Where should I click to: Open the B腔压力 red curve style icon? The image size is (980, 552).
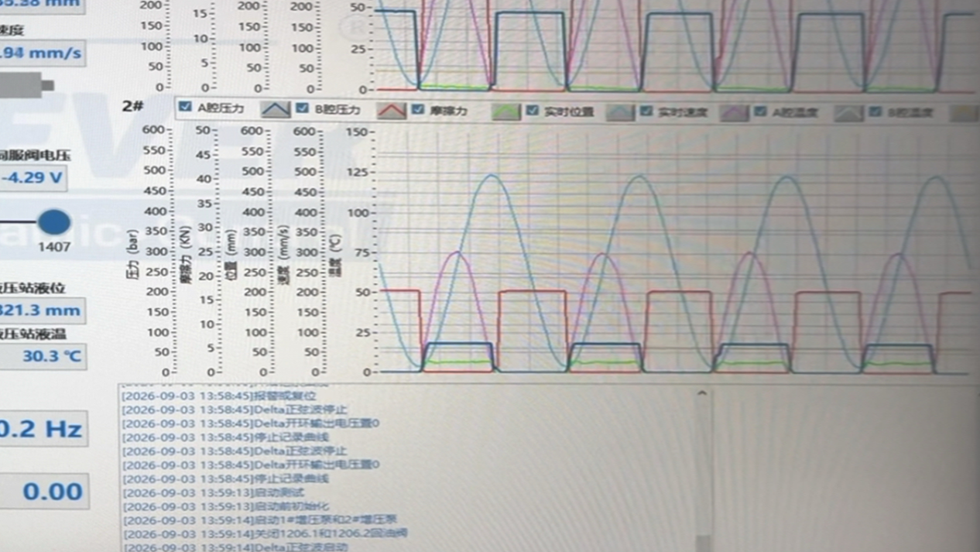click(392, 111)
